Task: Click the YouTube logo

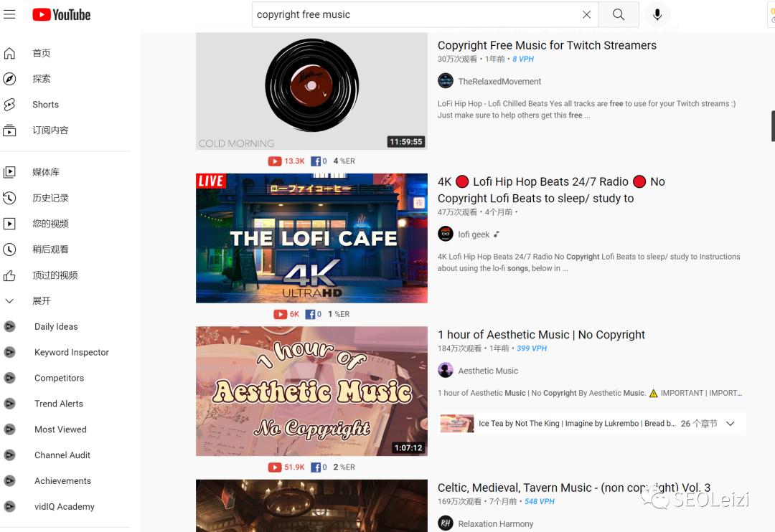Action: click(x=61, y=14)
